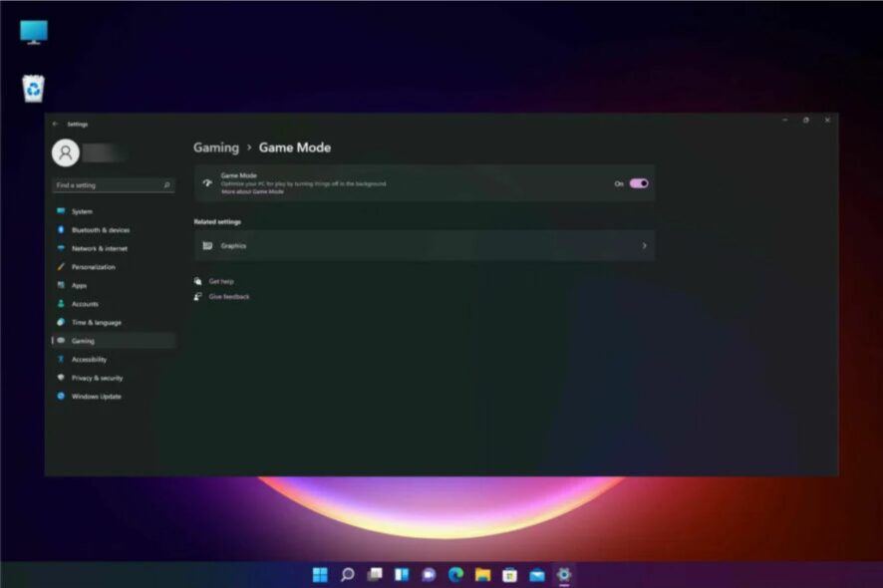The width and height of the screenshot is (883, 588).
Task: Open the More about Game Mode link
Action: 252,192
